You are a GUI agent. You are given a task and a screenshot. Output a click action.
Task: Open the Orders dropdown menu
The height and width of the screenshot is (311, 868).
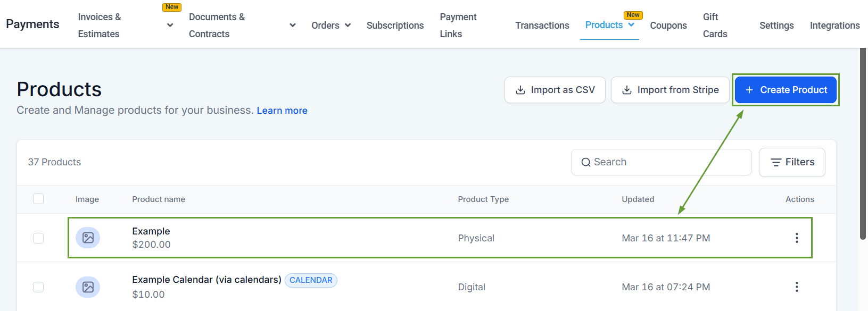click(331, 26)
